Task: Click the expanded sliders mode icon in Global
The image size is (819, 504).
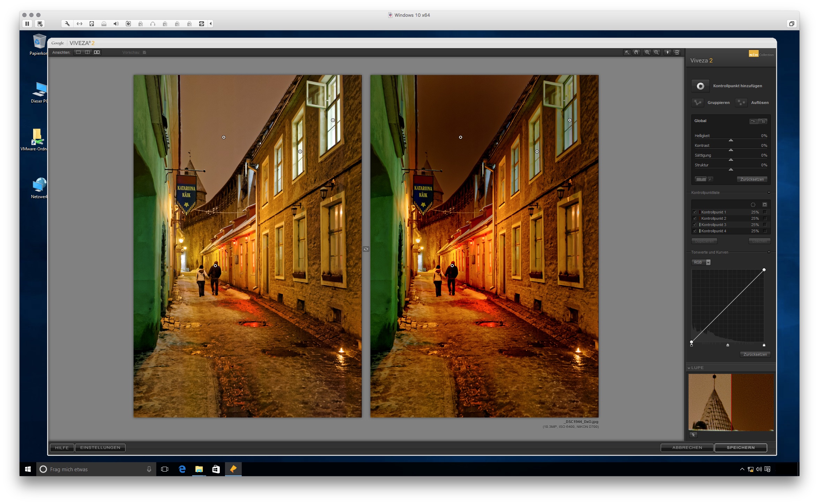Action: 763,121
